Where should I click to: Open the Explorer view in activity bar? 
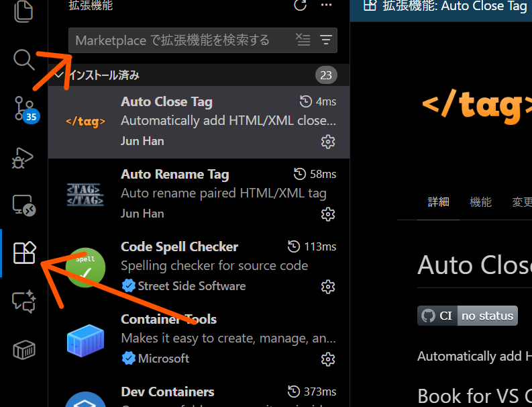23,10
